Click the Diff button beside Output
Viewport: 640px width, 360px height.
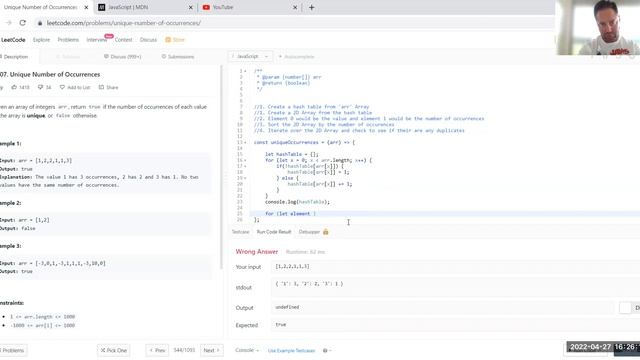[629, 307]
